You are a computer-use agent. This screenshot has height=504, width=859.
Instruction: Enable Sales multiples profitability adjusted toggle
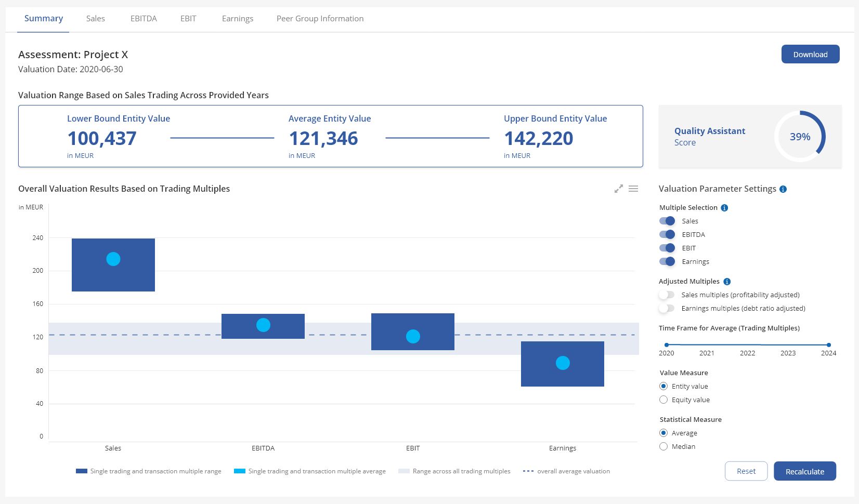pos(667,295)
